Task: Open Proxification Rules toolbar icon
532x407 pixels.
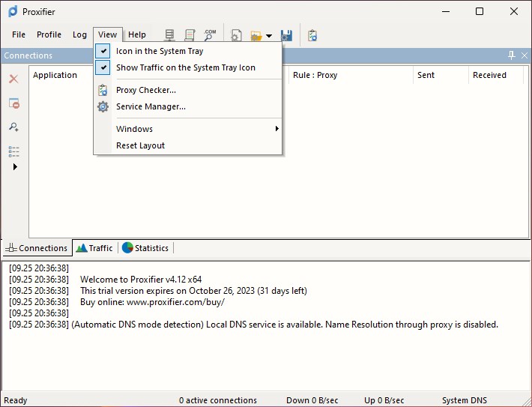Action: [190, 35]
